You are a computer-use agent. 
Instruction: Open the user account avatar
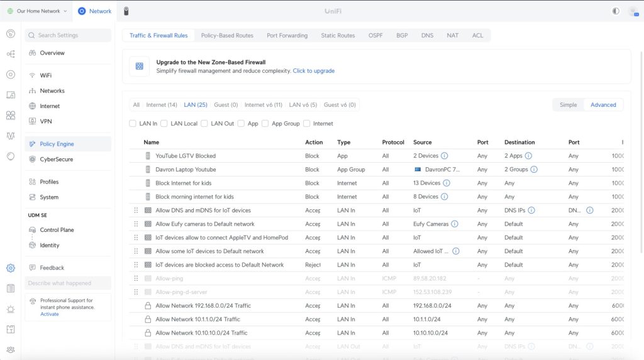(633, 11)
